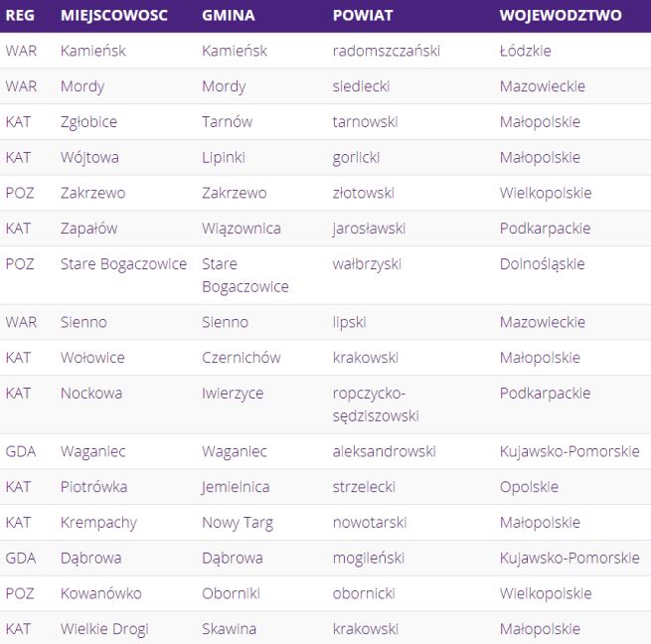Select the Krempachy cell
The height and width of the screenshot is (644, 651).
(98, 523)
